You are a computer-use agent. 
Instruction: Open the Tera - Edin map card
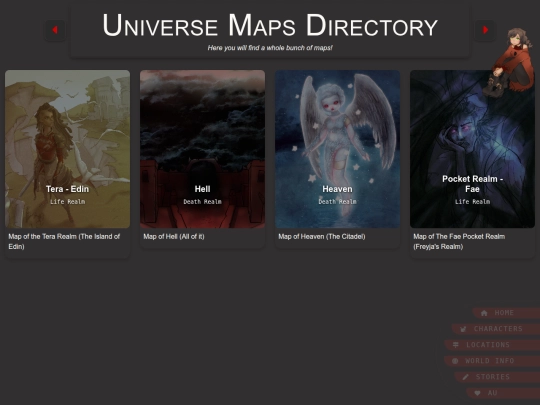click(x=68, y=149)
